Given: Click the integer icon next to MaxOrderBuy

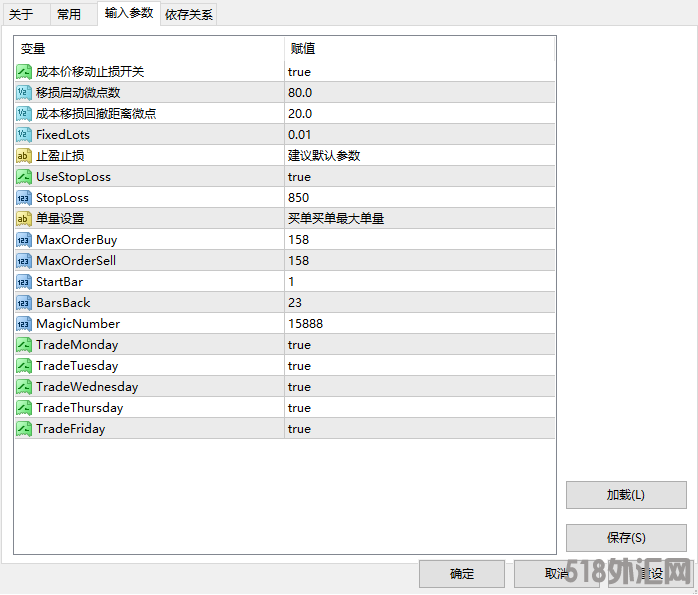Looking at the screenshot, I should (x=24, y=240).
